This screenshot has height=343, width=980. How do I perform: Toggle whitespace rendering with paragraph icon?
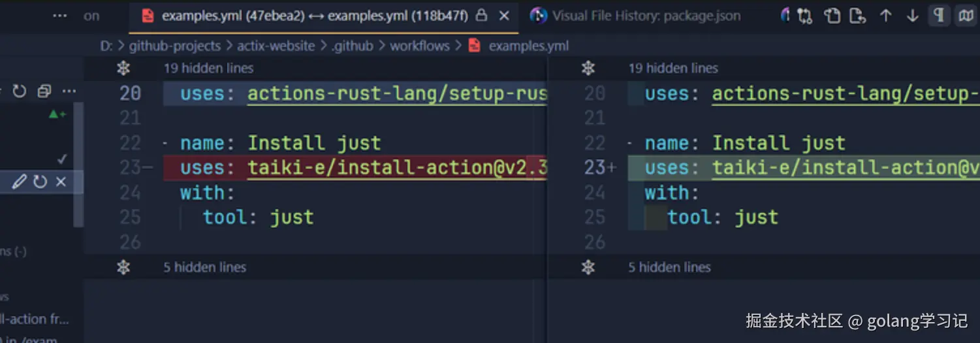tap(939, 16)
